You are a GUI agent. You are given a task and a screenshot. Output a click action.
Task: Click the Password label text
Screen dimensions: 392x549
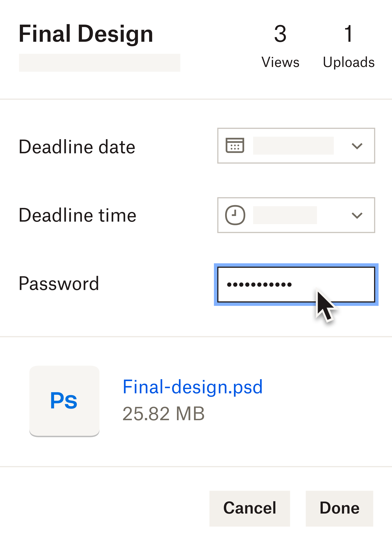coord(59,283)
